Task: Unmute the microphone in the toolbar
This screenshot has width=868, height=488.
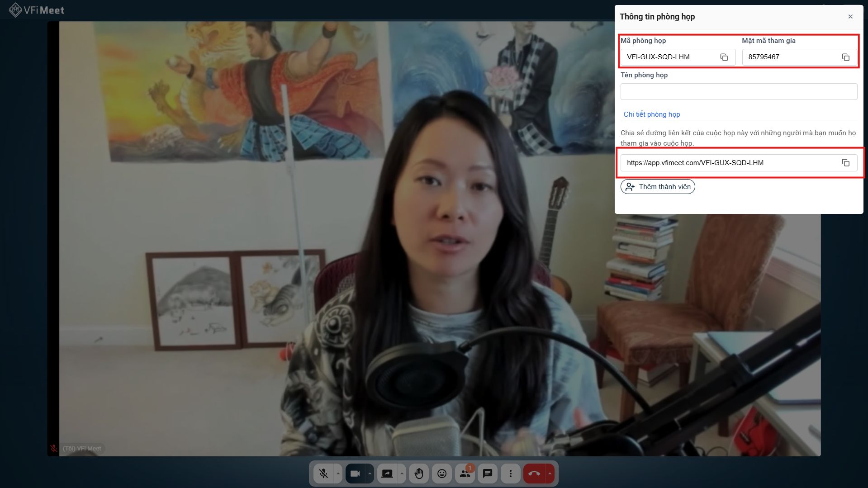Action: [x=323, y=474]
